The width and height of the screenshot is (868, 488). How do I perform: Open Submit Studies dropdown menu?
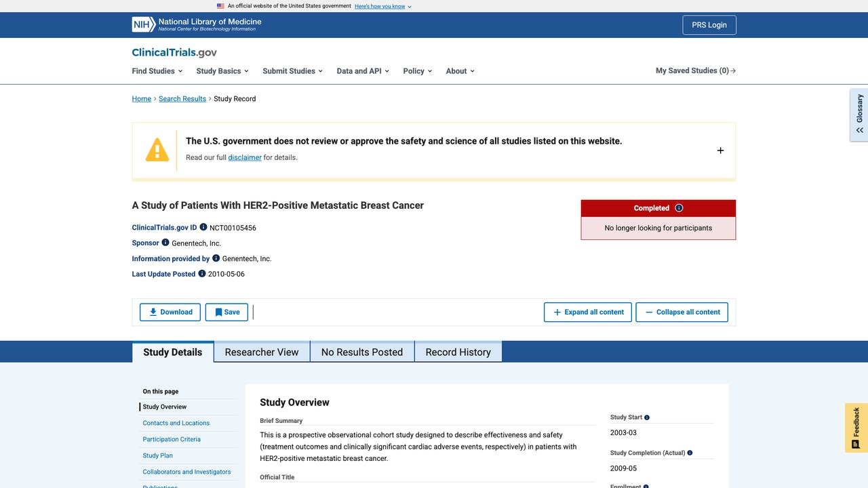coord(292,70)
